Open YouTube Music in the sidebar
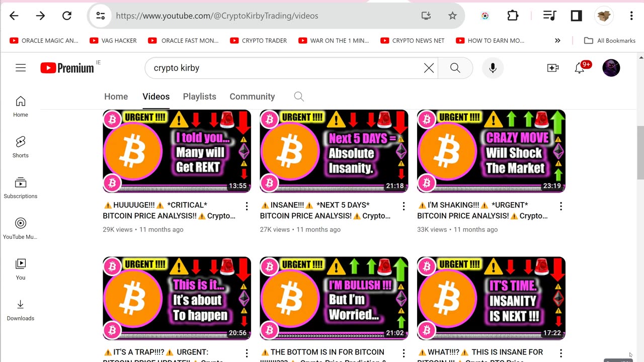 [21, 229]
